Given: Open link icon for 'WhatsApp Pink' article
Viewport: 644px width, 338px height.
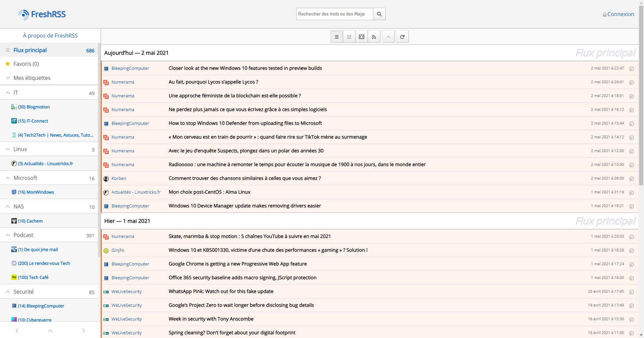Looking at the screenshot, I should pyautogui.click(x=631, y=292).
